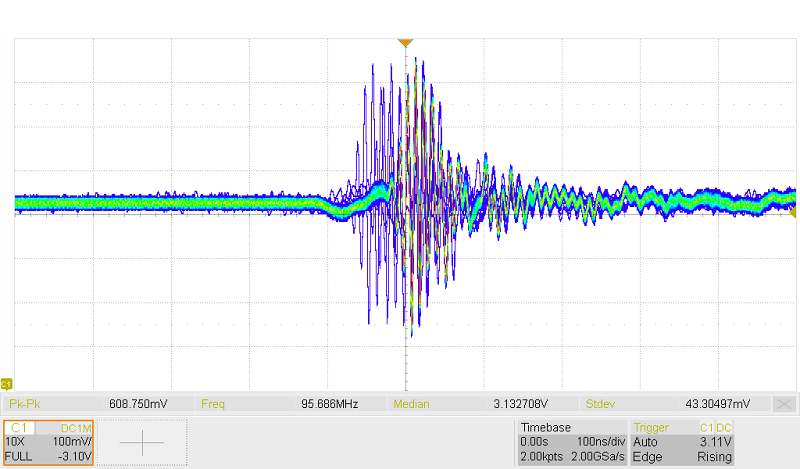Viewport: 800px width, 469px height.
Task: Click the orange trigger position marker atop grid
Action: point(405,43)
